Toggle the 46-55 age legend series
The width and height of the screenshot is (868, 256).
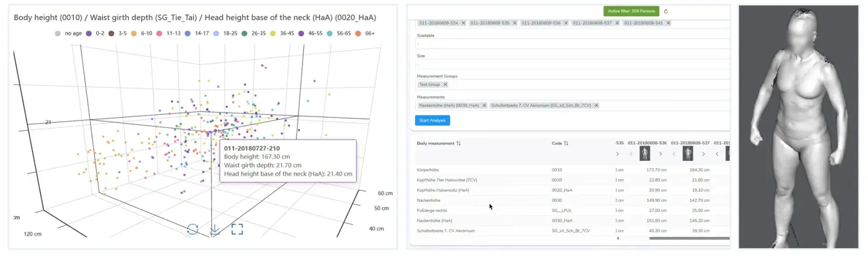310,33
